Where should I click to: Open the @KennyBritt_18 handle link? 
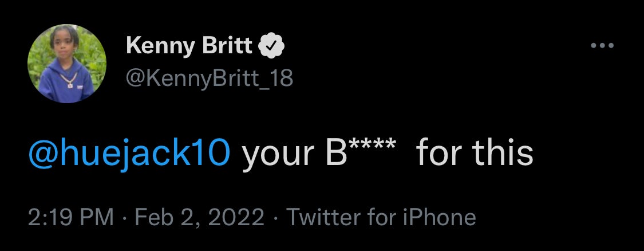tap(210, 77)
